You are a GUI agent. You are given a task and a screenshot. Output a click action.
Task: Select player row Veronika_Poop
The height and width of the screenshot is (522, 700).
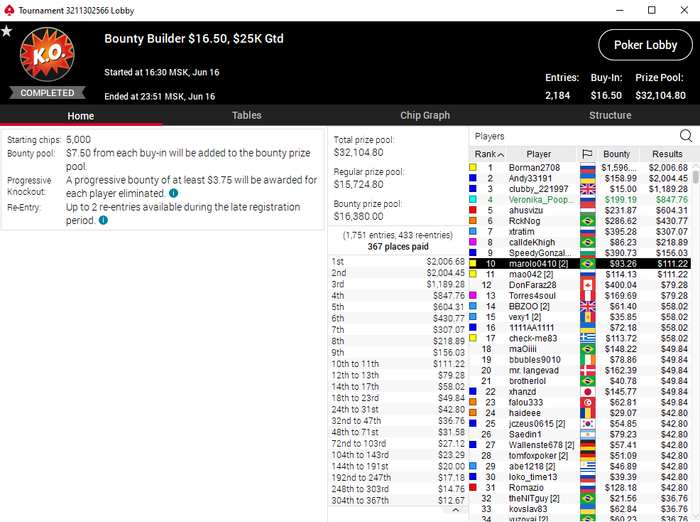tap(579, 200)
